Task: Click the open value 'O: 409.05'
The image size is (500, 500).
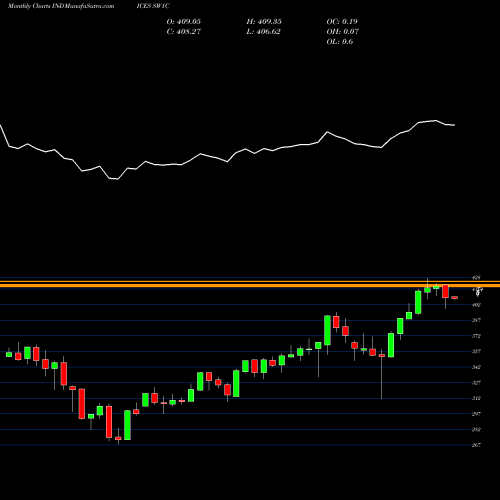Action: pyautogui.click(x=184, y=22)
